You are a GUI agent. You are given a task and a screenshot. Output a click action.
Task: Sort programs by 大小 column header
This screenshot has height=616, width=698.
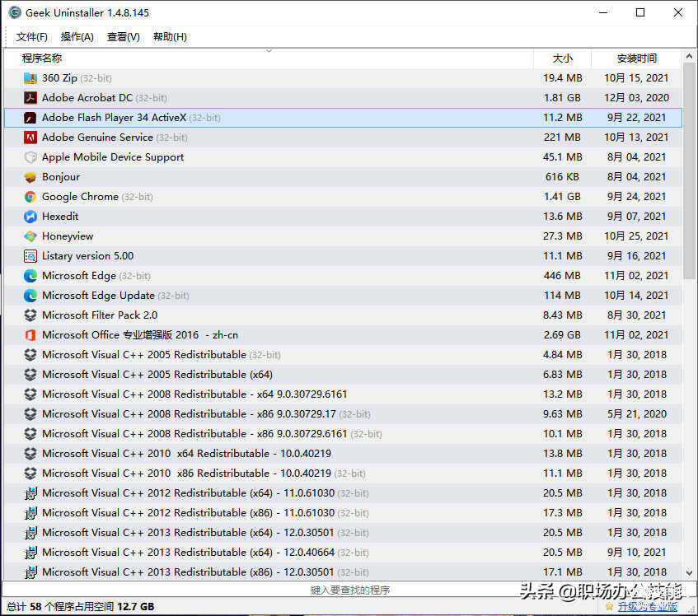pos(562,58)
